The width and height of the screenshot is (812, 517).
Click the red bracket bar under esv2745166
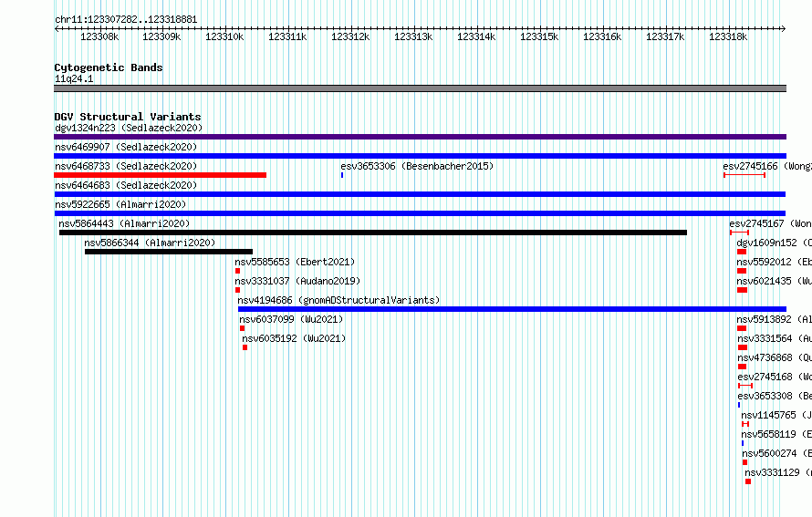(x=744, y=175)
